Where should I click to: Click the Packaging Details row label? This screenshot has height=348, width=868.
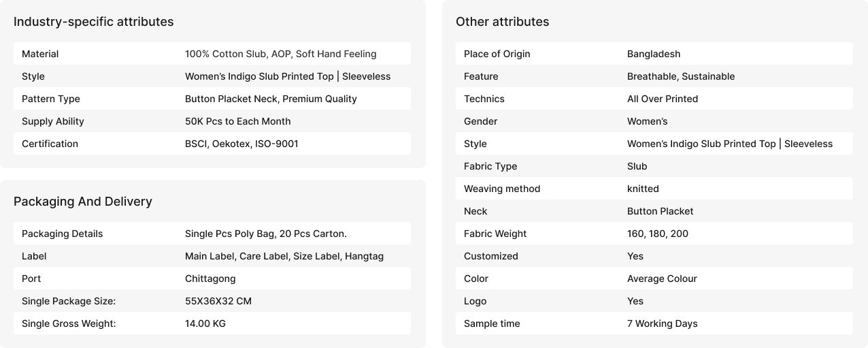tap(62, 234)
